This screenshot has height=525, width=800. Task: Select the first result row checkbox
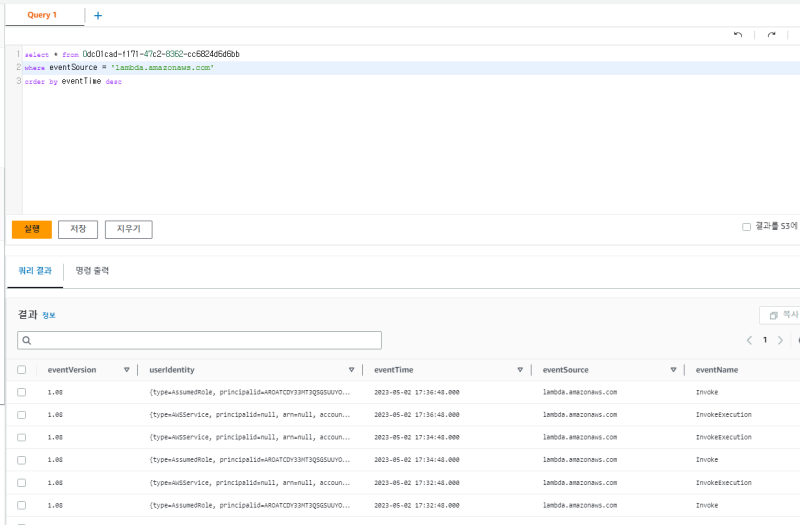pos(22,392)
